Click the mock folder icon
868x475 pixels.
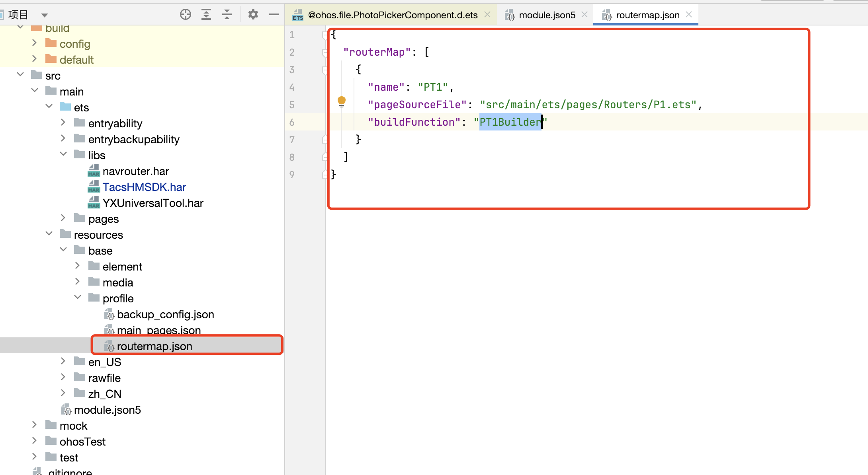pos(51,424)
